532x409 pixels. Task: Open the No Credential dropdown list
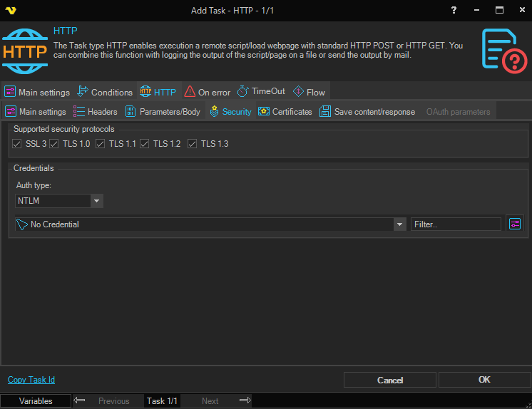coord(399,224)
